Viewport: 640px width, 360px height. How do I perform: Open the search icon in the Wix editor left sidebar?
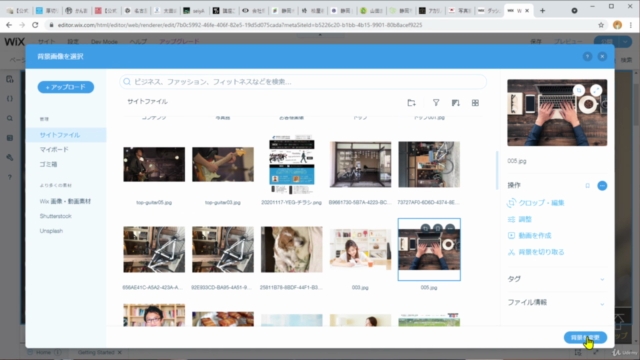(10, 118)
